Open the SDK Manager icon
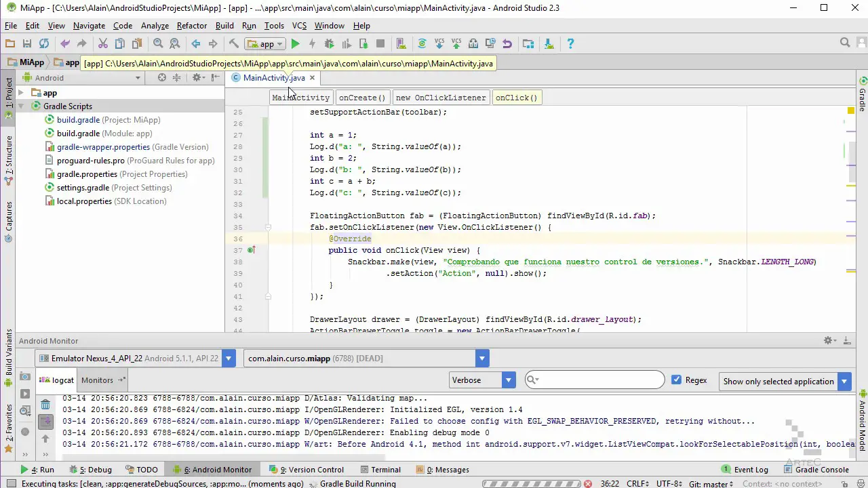This screenshot has height=488, width=868. point(548,43)
